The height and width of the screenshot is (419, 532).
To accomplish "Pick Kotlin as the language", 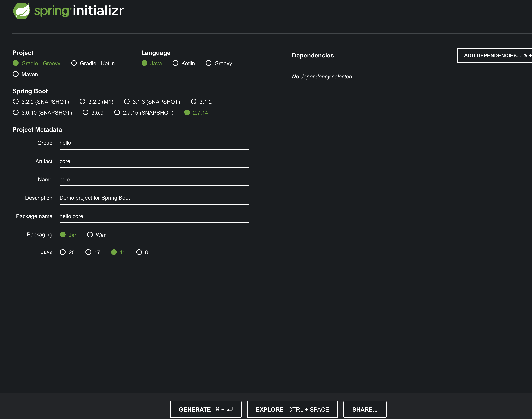I will pyautogui.click(x=184, y=63).
